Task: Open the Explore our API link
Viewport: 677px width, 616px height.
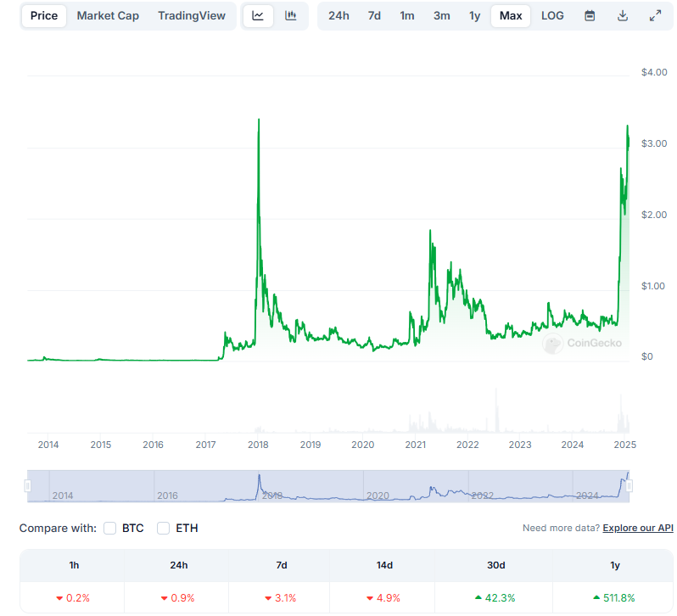Action: pyautogui.click(x=638, y=528)
